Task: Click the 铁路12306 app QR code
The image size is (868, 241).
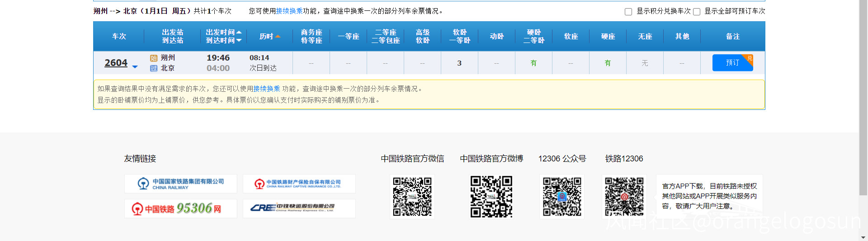Action: [624, 197]
